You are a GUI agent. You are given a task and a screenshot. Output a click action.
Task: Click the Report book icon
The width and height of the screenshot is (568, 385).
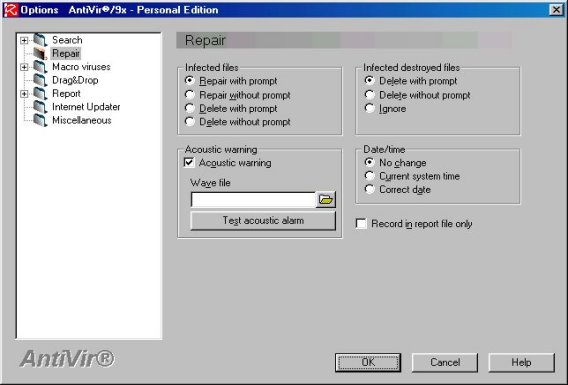(x=40, y=93)
